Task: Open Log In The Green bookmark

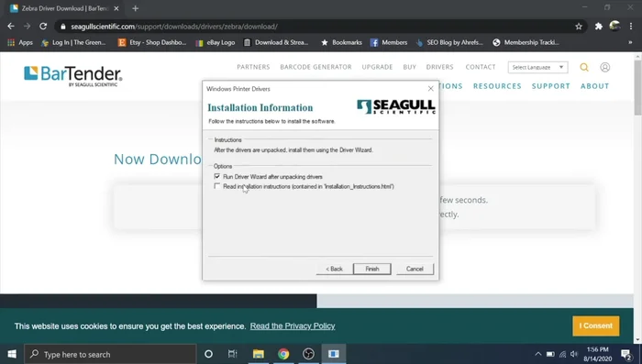Action: click(73, 42)
